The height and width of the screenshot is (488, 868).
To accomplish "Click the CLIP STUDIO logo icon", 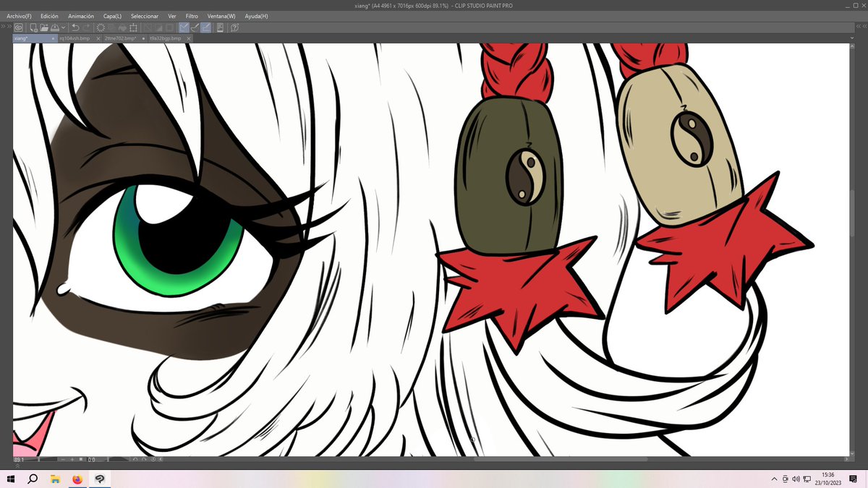I will 17,27.
